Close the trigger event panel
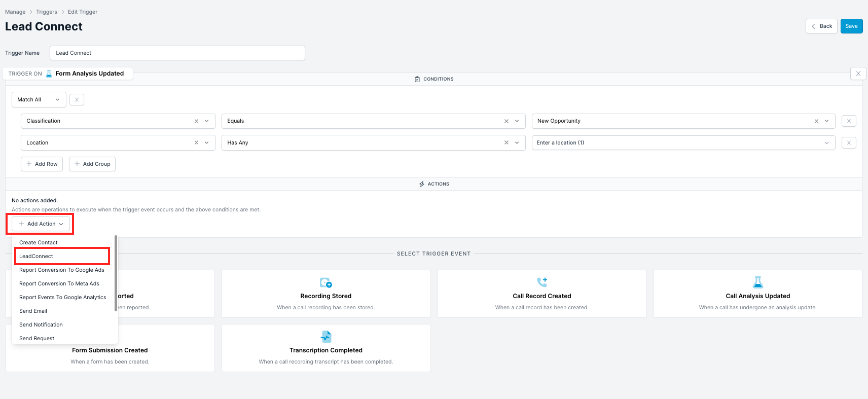 (858, 74)
